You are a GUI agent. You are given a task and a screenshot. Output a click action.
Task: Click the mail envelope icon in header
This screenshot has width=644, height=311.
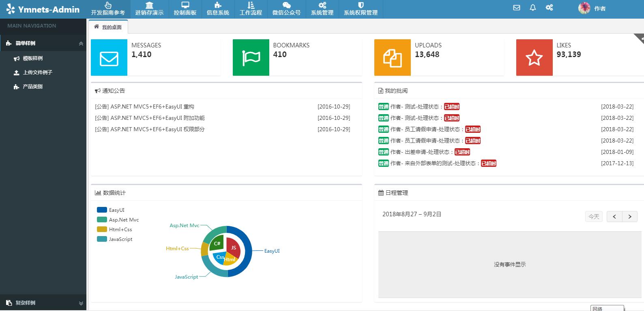(517, 8)
